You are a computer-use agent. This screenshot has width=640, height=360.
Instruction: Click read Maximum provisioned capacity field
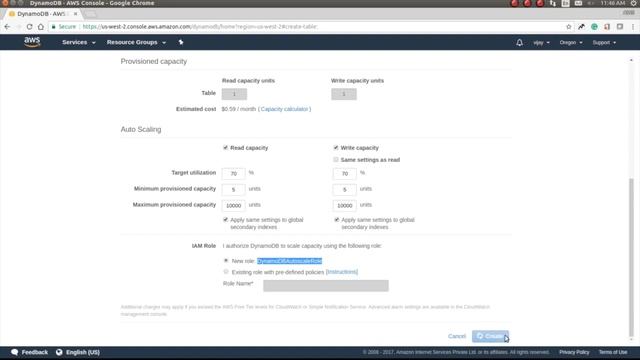(x=233, y=205)
